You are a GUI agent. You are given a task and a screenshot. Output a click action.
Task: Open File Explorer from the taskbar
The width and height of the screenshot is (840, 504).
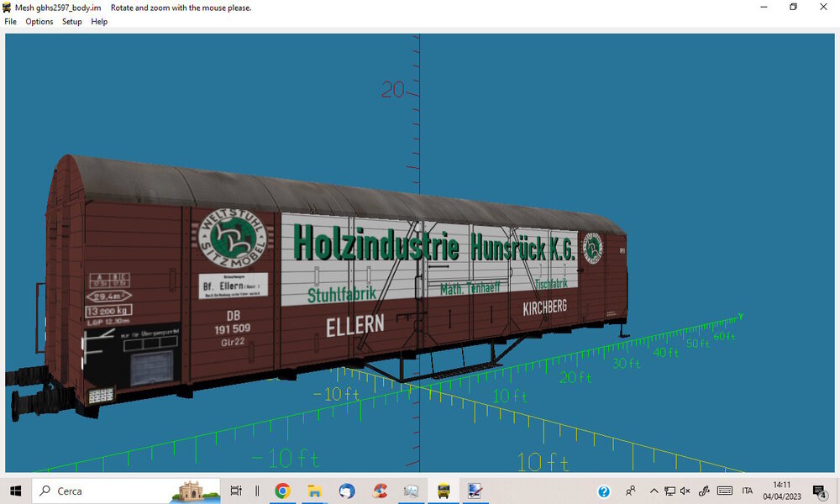pos(314,491)
